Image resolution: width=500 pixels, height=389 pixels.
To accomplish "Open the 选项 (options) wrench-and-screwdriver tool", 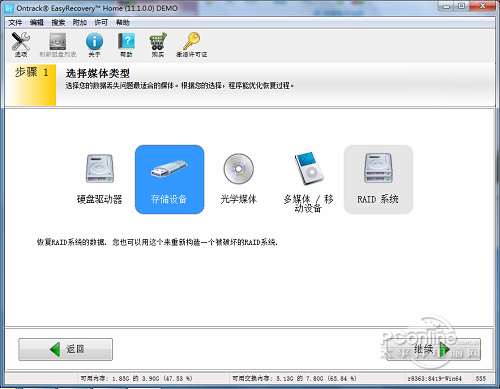I will click(x=21, y=44).
